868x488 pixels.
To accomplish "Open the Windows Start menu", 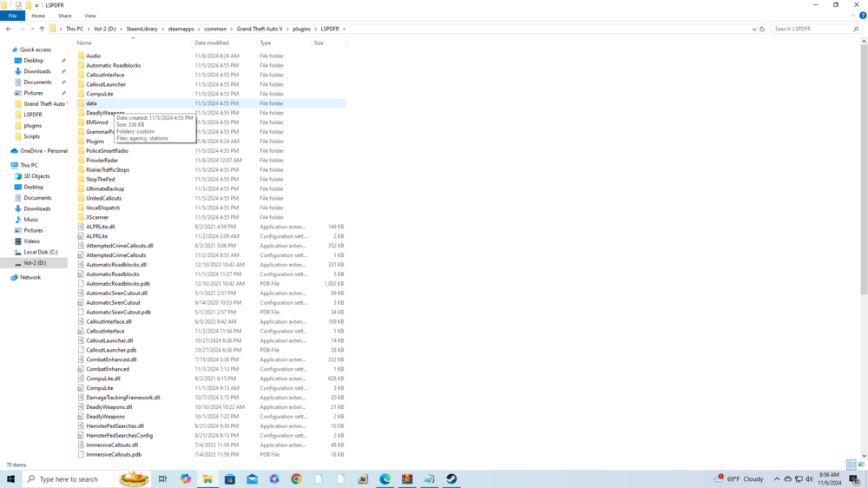I will click(x=10, y=479).
